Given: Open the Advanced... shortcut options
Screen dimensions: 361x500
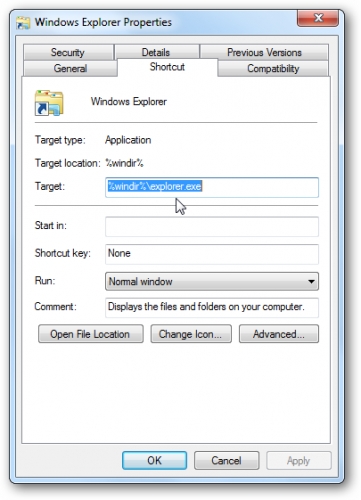Looking at the screenshot, I should 279,334.
